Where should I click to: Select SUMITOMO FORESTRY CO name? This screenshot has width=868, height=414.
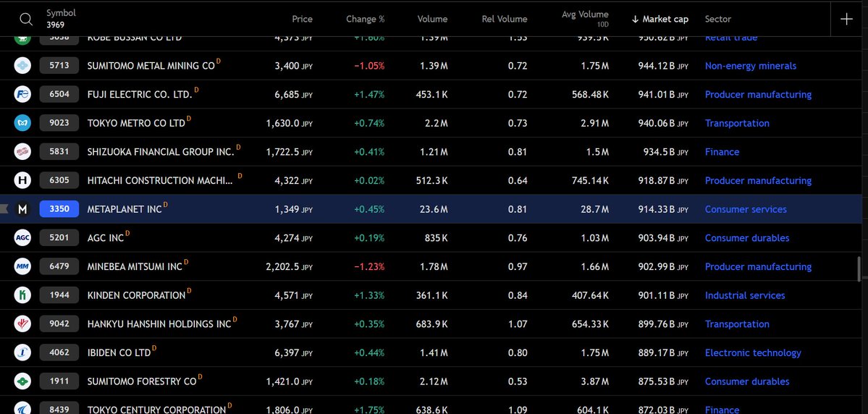coord(142,381)
